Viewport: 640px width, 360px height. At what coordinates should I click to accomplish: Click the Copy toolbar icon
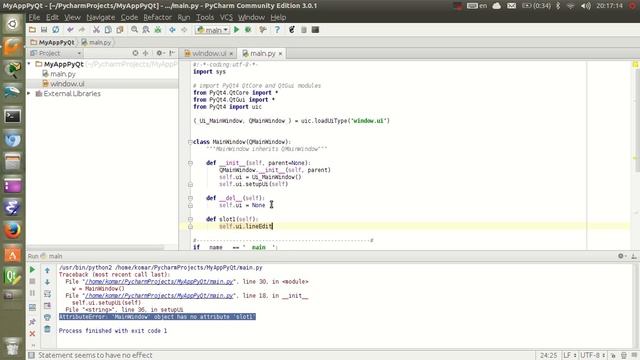tap(108, 30)
